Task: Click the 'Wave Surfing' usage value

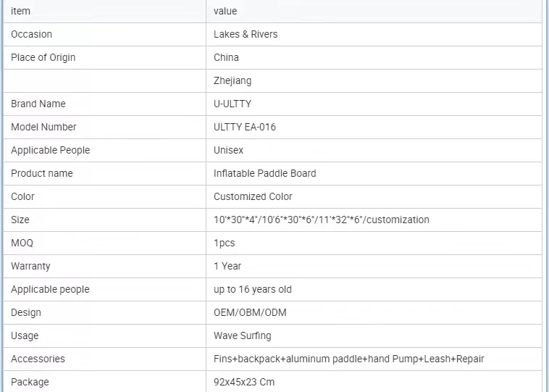Action: point(243,335)
